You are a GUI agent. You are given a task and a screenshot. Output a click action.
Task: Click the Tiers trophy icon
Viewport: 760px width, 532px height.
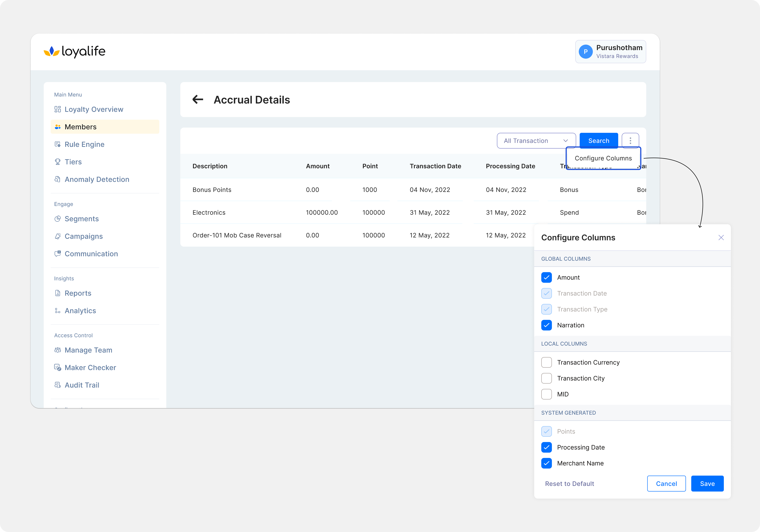[x=58, y=162]
